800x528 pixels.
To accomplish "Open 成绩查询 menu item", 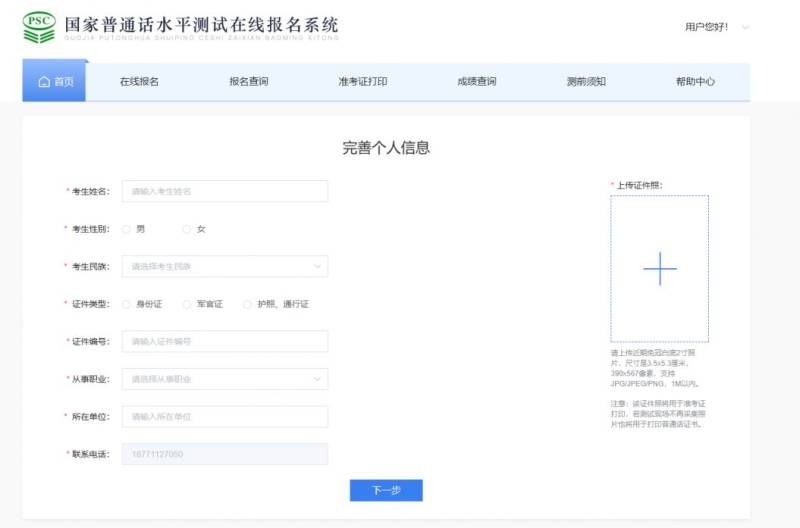I will [476, 82].
